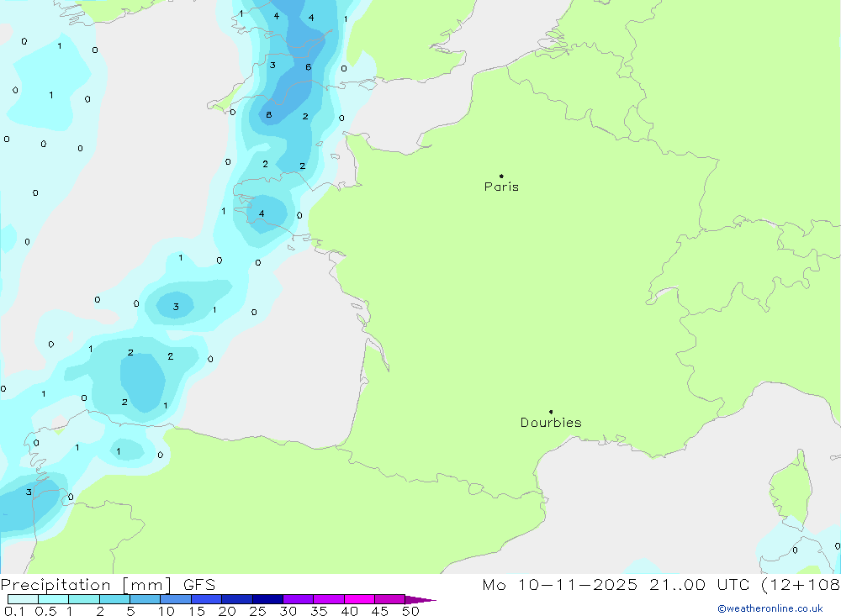841x616 pixels.
Task: Click the Paris city label
Action: (x=501, y=187)
